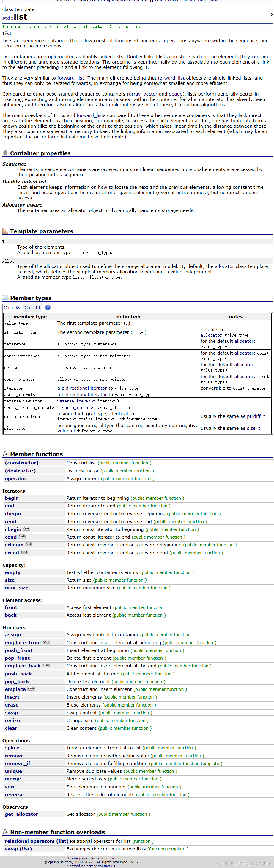This screenshot has height=868, width=274.
Task: Open the std:: namespace link in title
Action: coord(8,18)
